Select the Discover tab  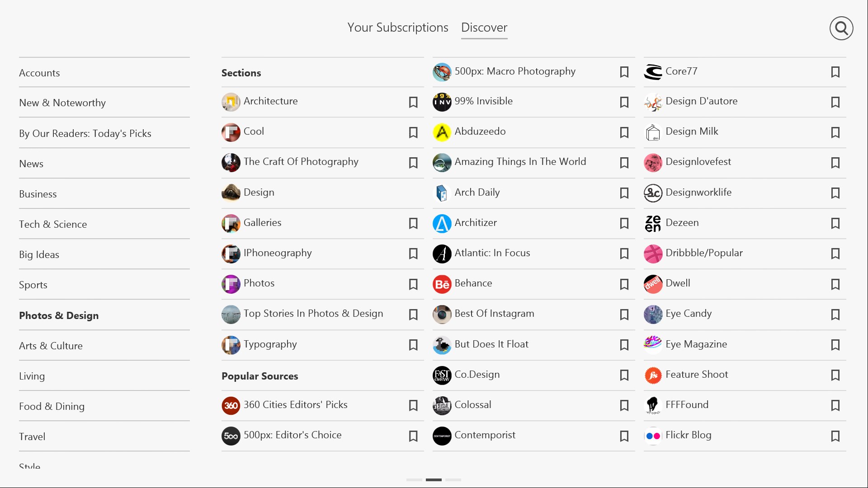[x=484, y=28]
